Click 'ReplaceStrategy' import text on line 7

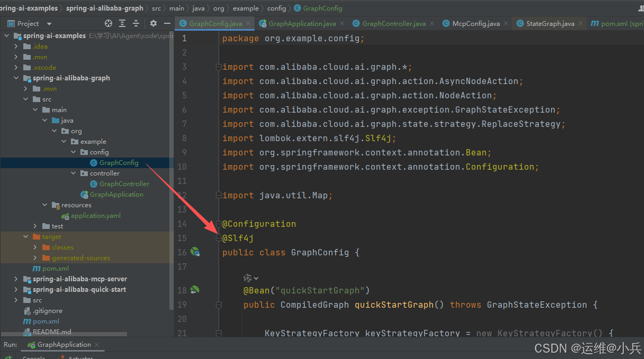[521, 124]
